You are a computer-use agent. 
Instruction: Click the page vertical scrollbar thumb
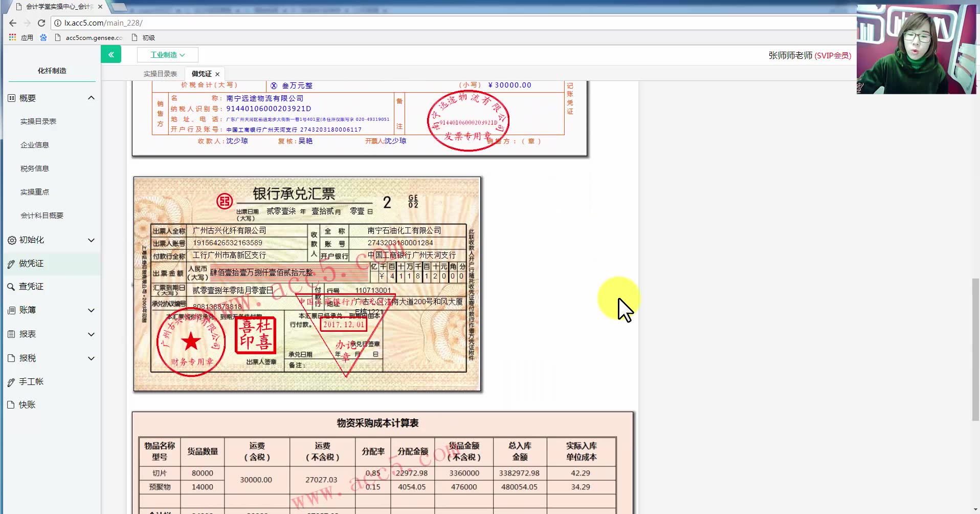coord(975,350)
